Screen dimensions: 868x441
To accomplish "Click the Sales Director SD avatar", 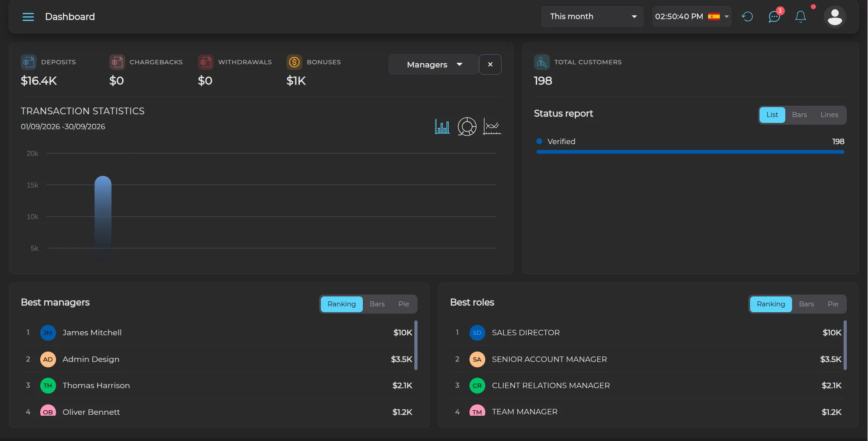I will (x=477, y=333).
